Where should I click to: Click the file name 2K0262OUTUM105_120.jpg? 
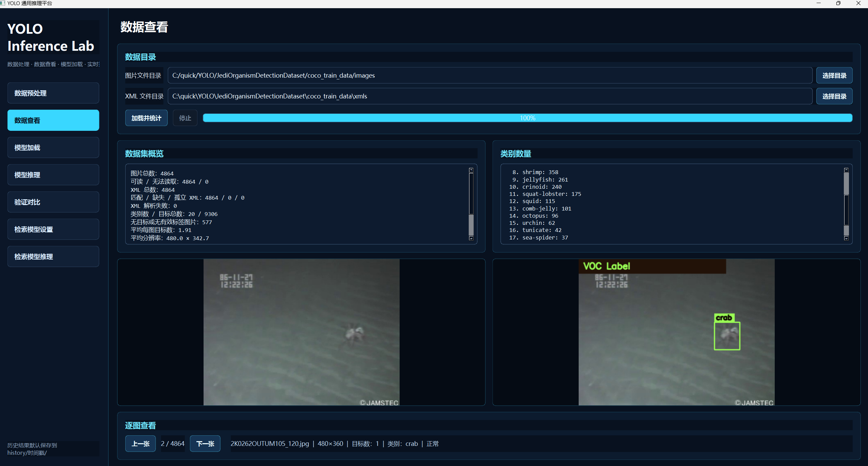[x=270, y=444]
